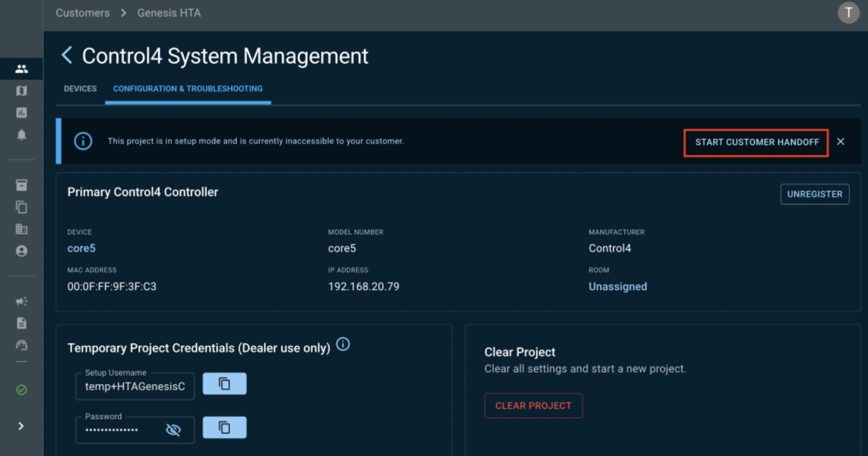Click MAC address 00:0F:FF:9F:3F:C3
868x456 pixels.
112,287
